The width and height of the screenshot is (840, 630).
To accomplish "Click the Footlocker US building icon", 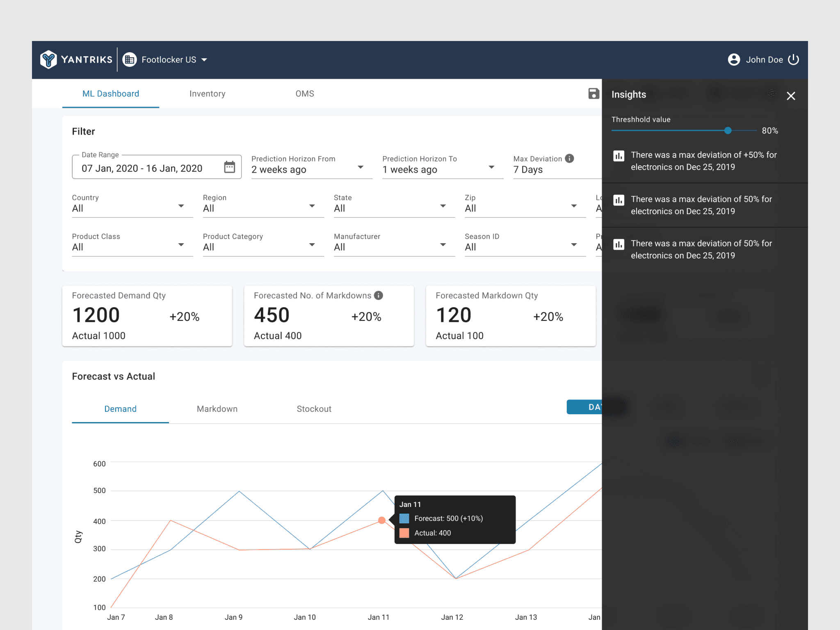I will point(130,60).
